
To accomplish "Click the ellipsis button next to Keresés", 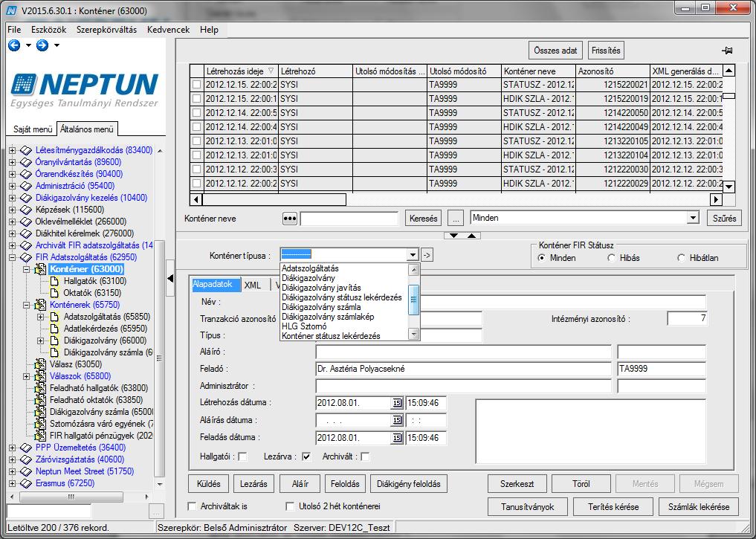I will (455, 219).
